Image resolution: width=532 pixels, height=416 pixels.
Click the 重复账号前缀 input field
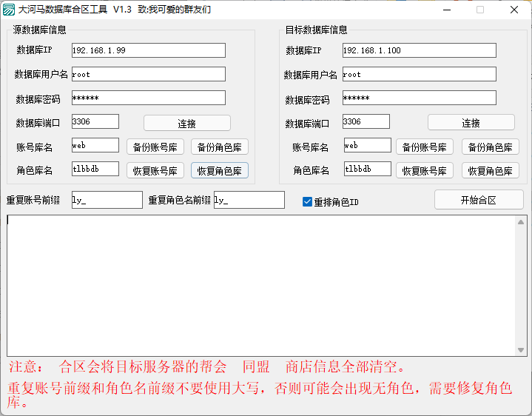[x=107, y=200]
